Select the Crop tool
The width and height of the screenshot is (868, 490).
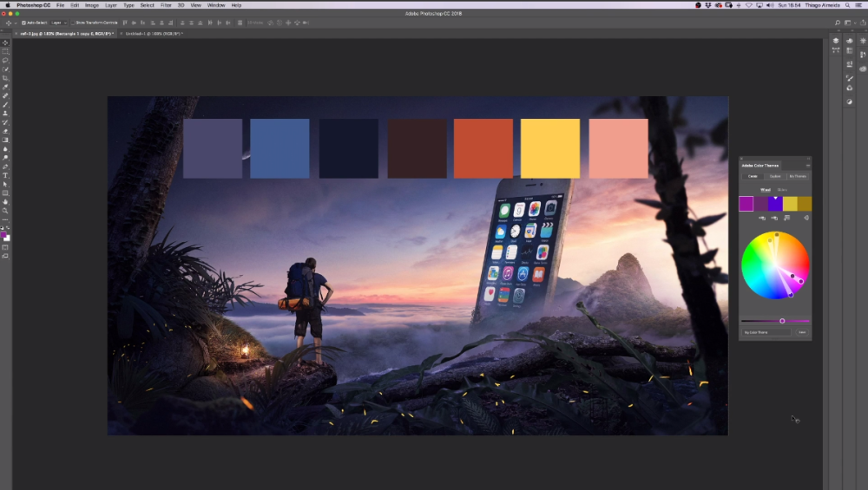5,78
